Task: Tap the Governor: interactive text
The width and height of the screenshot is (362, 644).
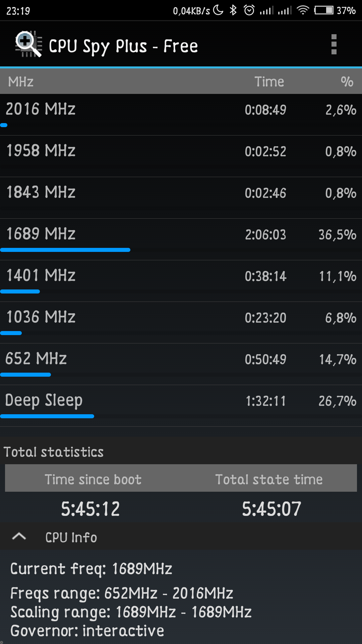Action: [x=87, y=631]
